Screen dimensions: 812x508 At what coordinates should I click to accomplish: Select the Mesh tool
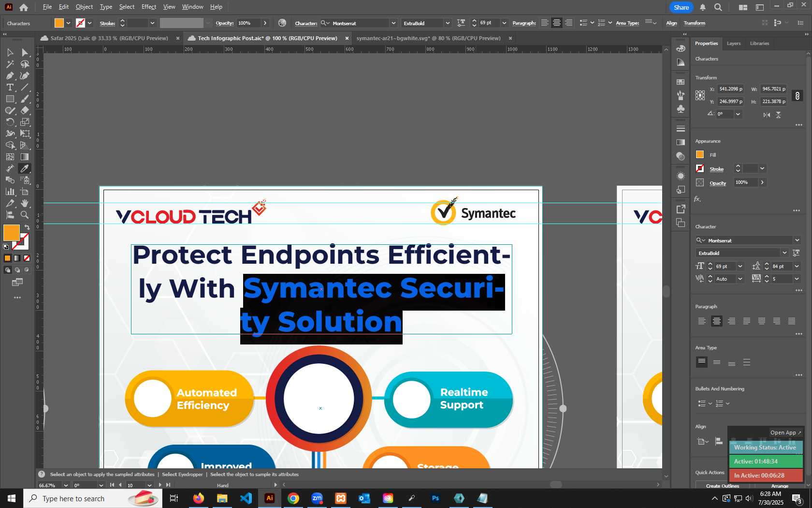10,157
